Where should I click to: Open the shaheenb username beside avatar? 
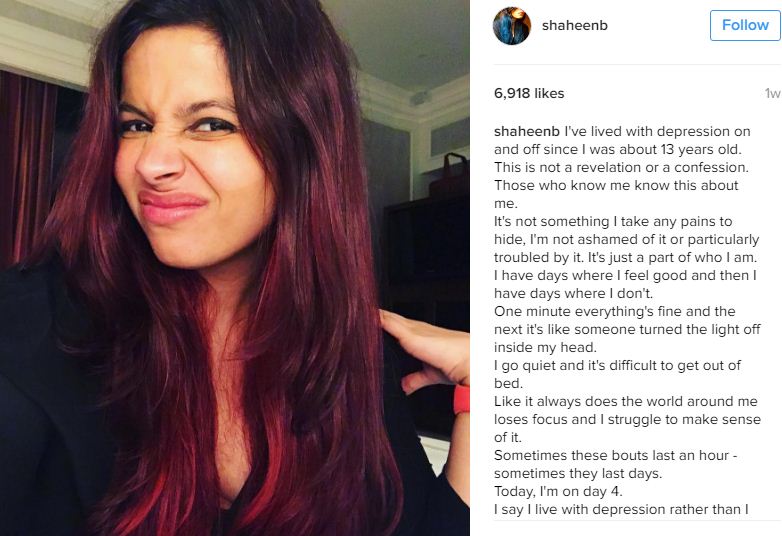(x=575, y=25)
